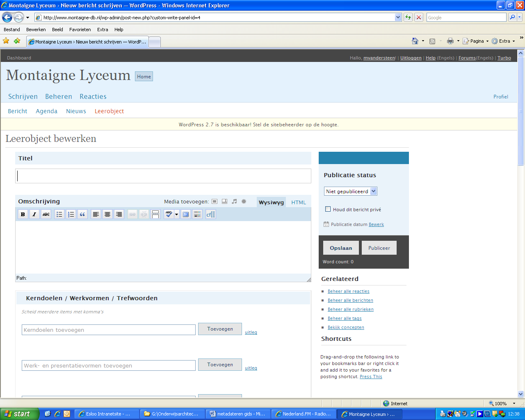Image resolution: width=525 pixels, height=420 pixels.
Task: Switch to Nederland.FM taskbar window
Action: point(304,414)
